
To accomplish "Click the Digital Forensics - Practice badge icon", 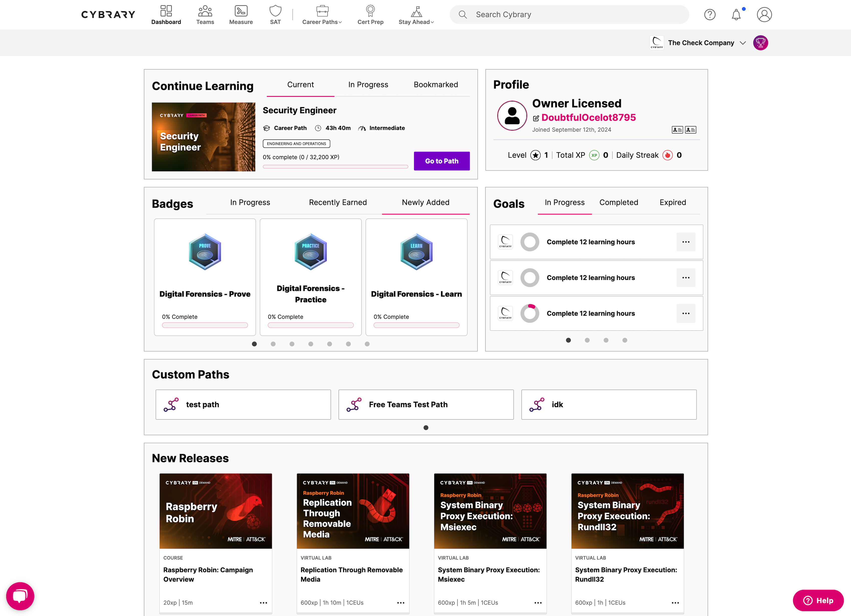I will (311, 252).
